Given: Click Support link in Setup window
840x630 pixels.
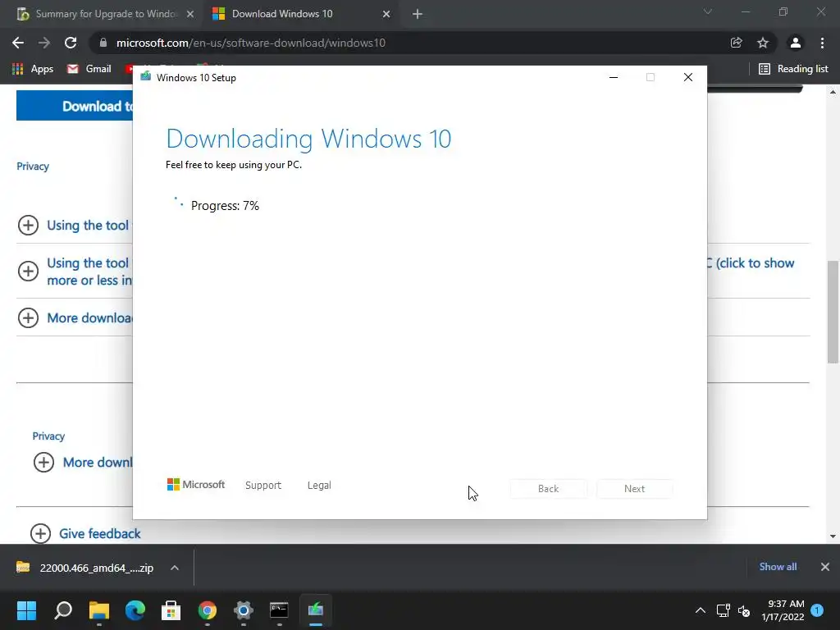Looking at the screenshot, I should [263, 486].
